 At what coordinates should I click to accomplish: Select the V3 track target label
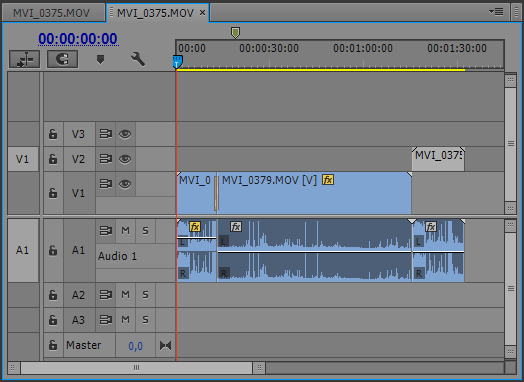[78, 134]
